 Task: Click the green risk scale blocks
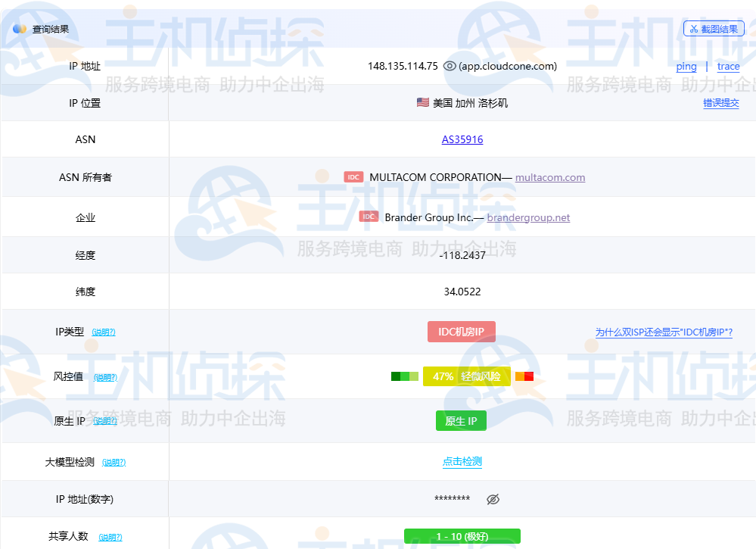[405, 376]
